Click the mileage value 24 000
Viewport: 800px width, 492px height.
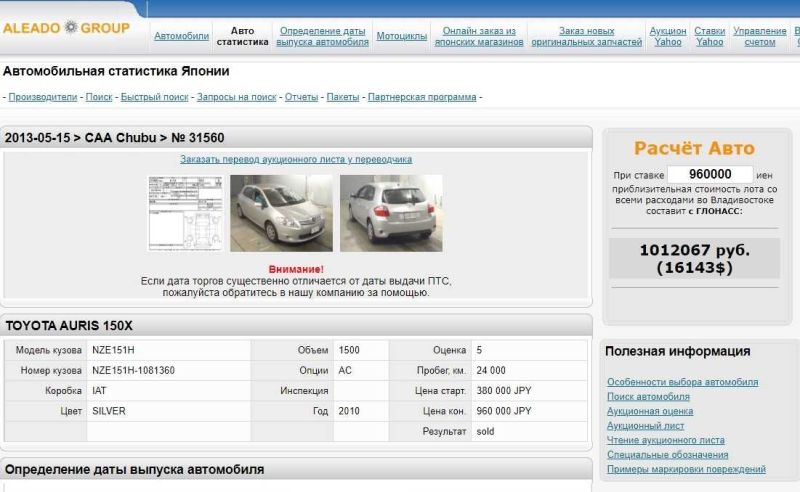point(491,371)
